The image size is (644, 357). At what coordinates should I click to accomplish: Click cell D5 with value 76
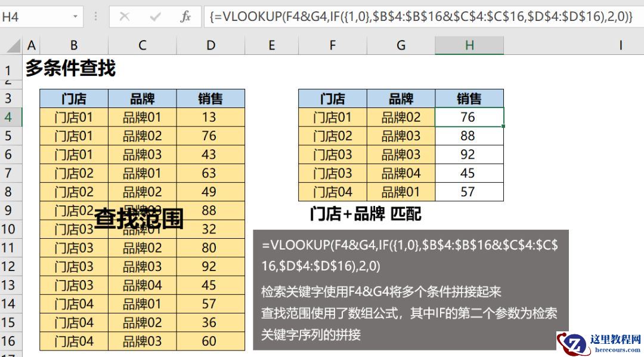pyautogui.click(x=210, y=136)
